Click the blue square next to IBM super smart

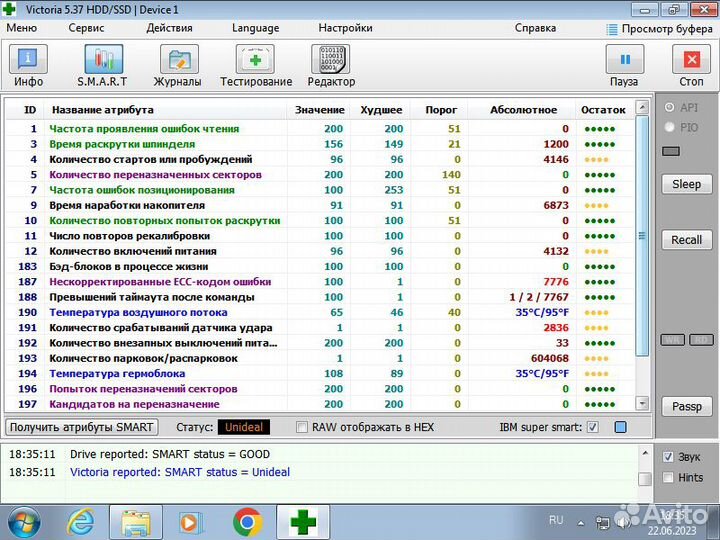620,427
